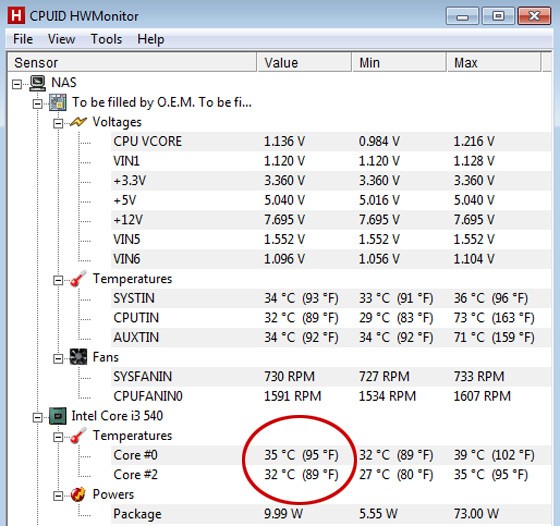Select the +5V row
Viewport: 560px width, 526px height.
click(331, 200)
